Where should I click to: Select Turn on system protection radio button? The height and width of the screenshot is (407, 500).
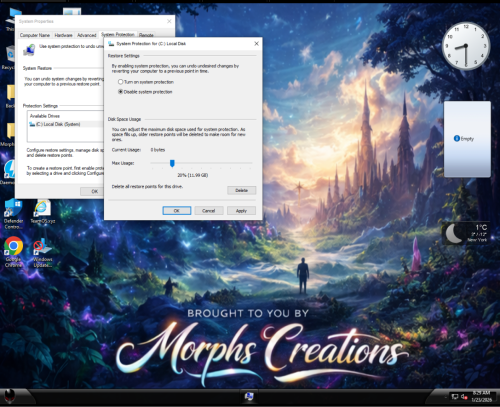121,82
